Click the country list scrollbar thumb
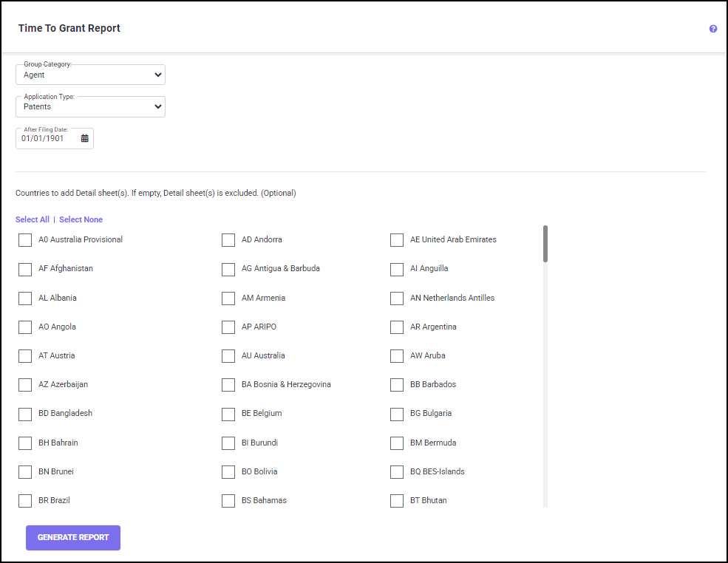728x563 pixels. pos(545,244)
